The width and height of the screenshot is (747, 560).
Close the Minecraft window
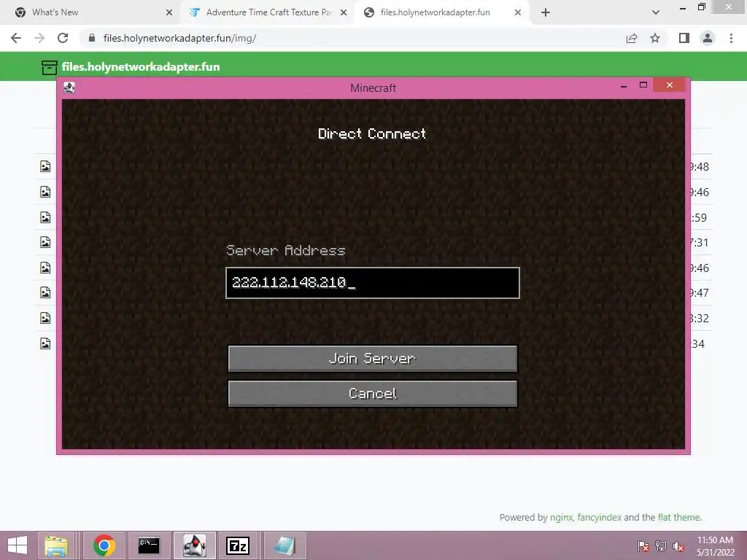click(x=670, y=85)
